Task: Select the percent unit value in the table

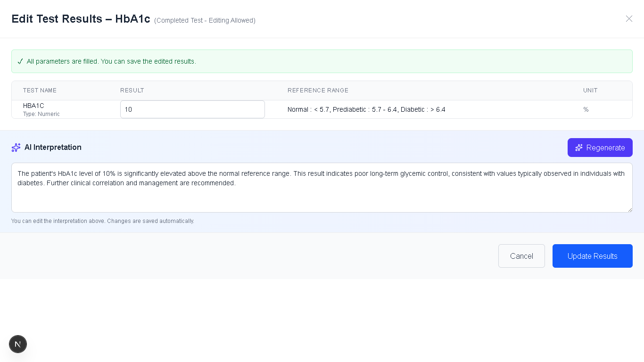Action: pos(586,109)
